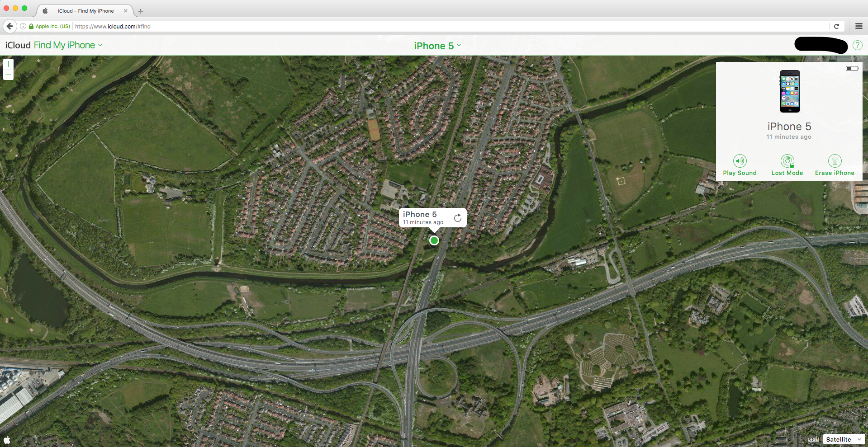The width and height of the screenshot is (868, 447).
Task: Select the Play Sound action
Action: [740, 164]
